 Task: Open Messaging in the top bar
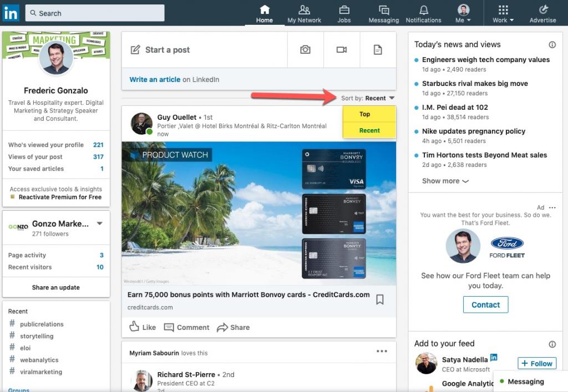(x=383, y=14)
